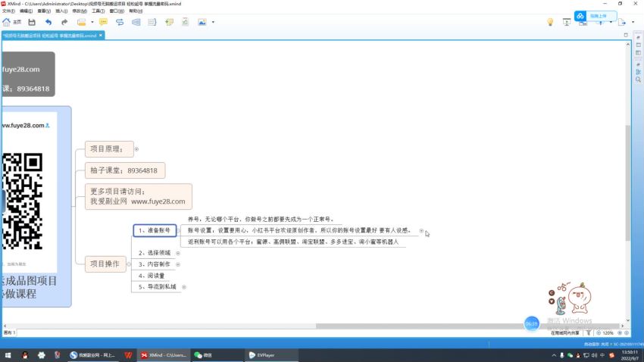
Task: Open the 画布 1 sheet tab
Action: pos(9,332)
